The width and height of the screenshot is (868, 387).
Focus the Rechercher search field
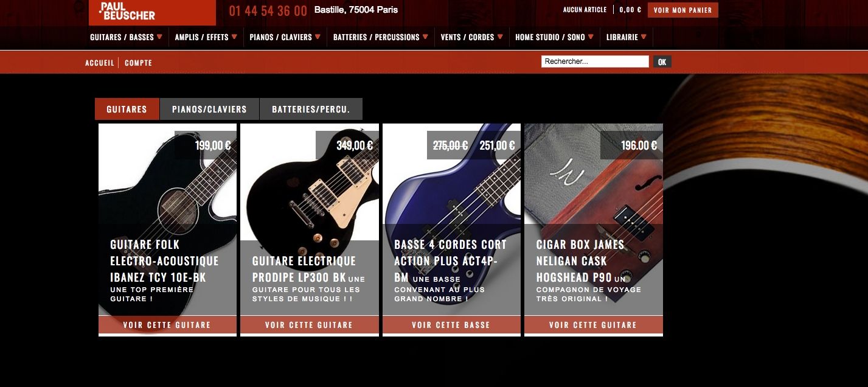(595, 61)
